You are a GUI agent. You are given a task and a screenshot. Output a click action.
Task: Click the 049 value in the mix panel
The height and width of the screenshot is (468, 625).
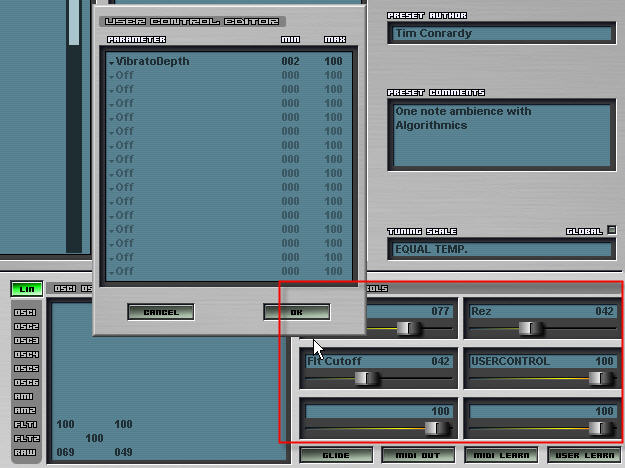[123, 452]
